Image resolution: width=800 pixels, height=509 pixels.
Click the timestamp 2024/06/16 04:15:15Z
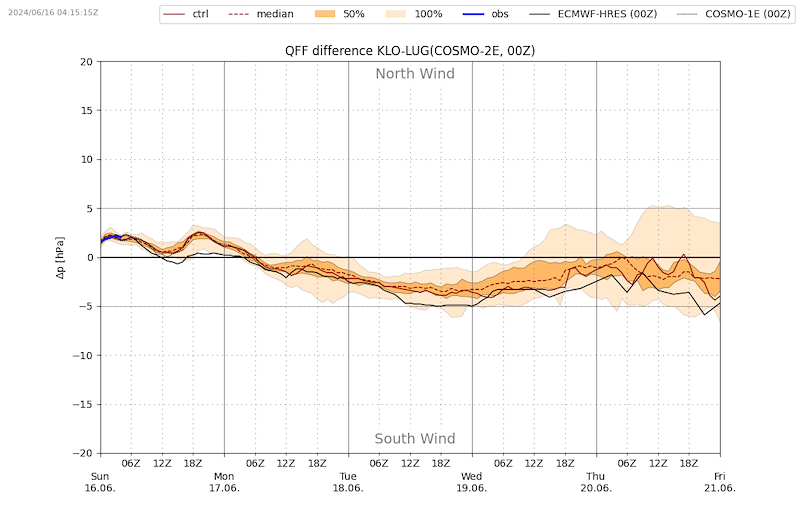pos(53,12)
